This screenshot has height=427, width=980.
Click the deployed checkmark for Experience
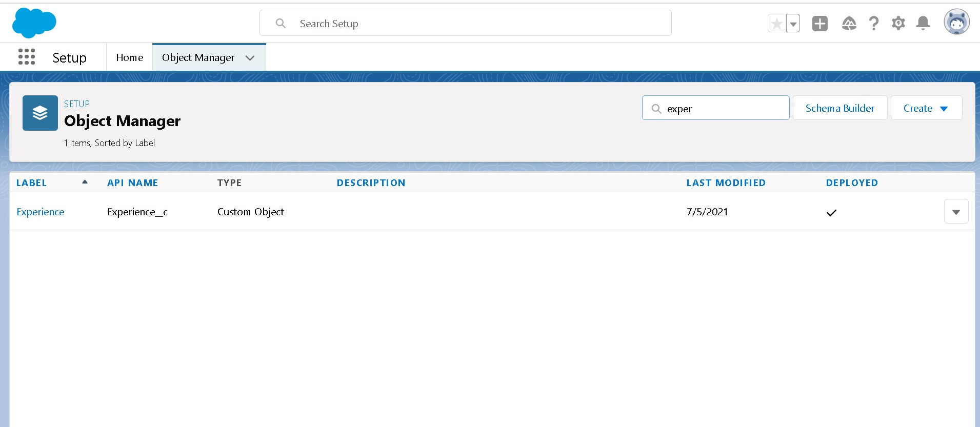click(x=831, y=213)
